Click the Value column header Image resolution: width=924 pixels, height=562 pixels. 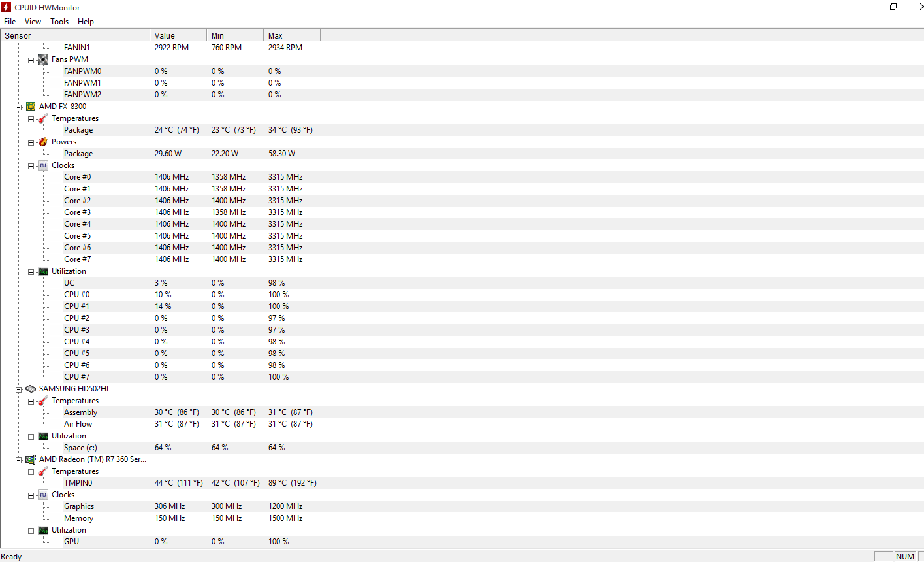178,35
